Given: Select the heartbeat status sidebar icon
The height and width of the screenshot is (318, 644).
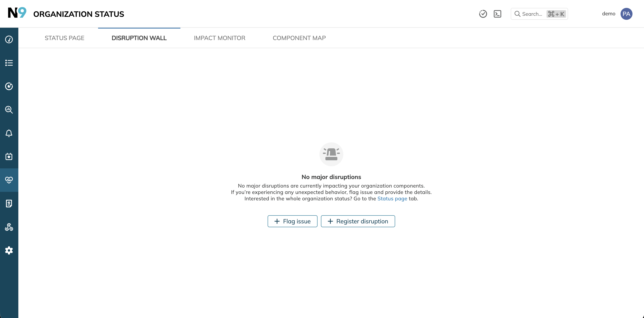Looking at the screenshot, I should click(x=9, y=180).
